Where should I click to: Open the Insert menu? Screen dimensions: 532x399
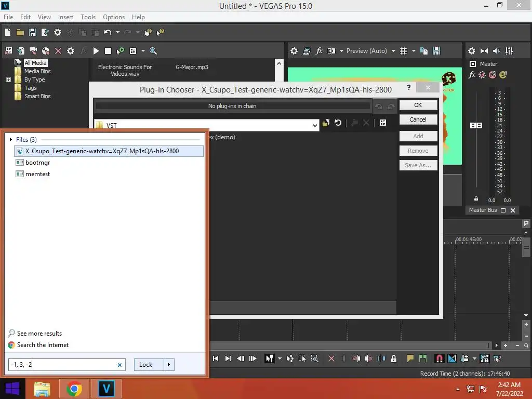65,17
